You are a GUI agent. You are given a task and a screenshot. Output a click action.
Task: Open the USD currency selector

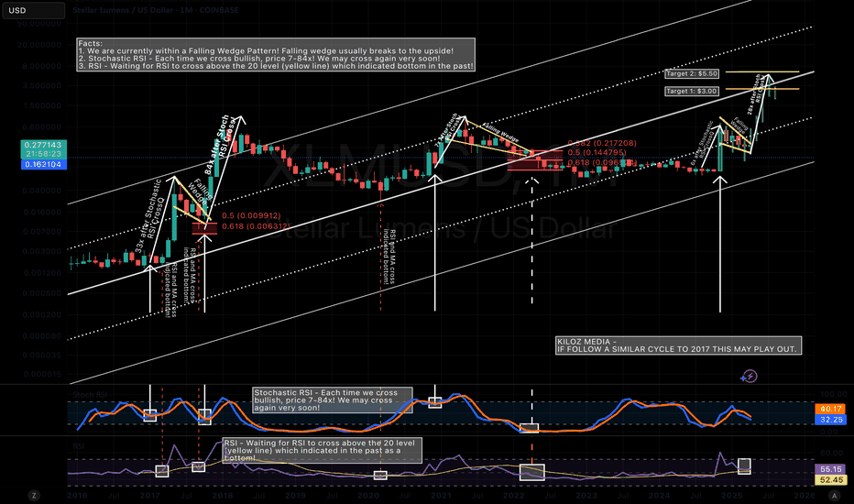coord(33,10)
